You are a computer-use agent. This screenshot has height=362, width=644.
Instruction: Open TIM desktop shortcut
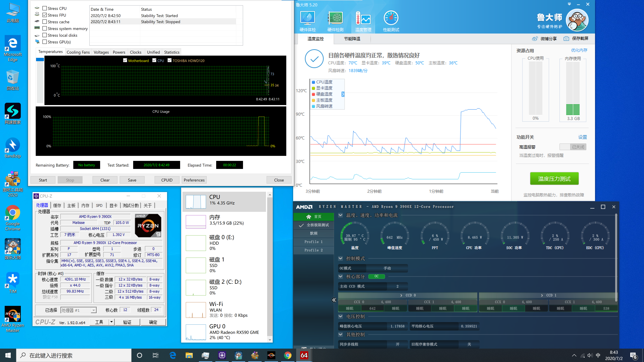pos(13,283)
